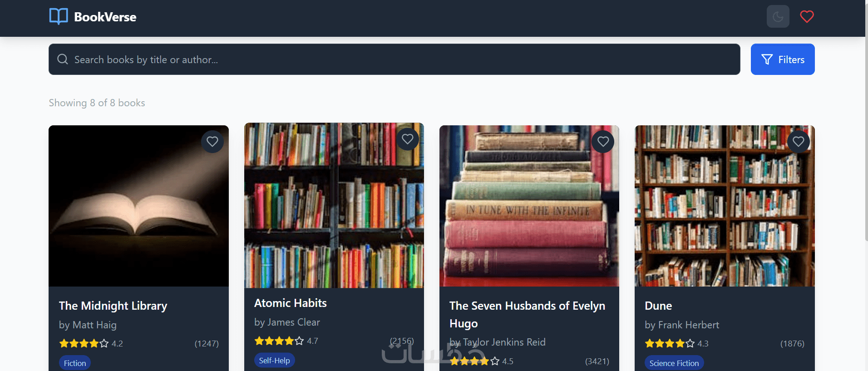Screen dimensions: 868x371
Task: Favorite Dune using its heart icon
Action: pyautogui.click(x=799, y=142)
